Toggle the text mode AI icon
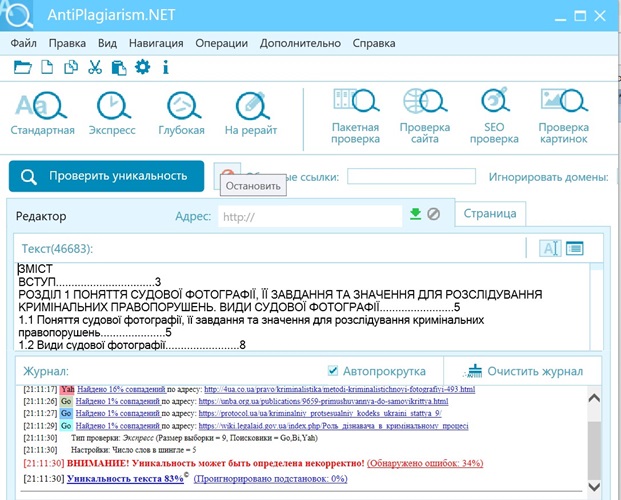This screenshot has height=500, width=621. click(x=550, y=248)
